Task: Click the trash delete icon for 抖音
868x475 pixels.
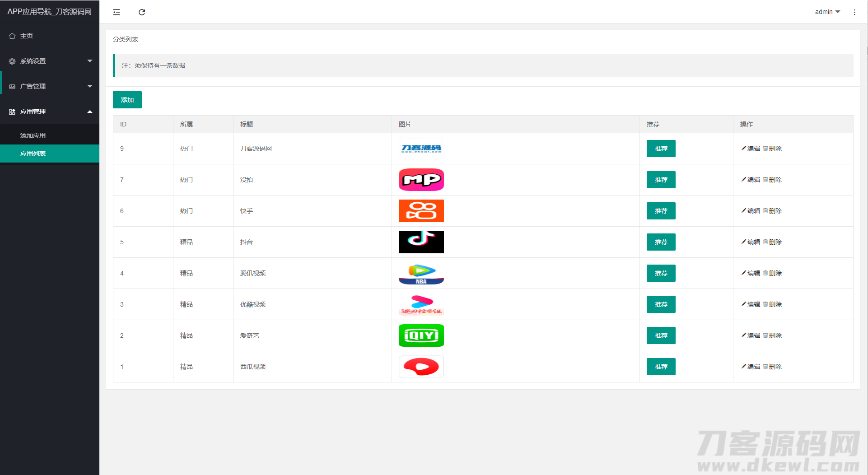Action: pos(765,242)
